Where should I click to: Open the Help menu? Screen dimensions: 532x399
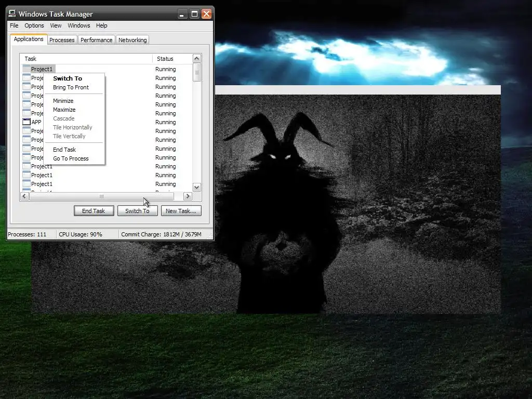(101, 25)
